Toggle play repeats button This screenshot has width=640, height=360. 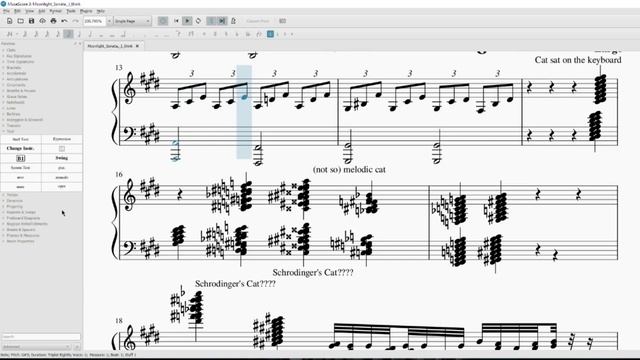[x=211, y=21]
